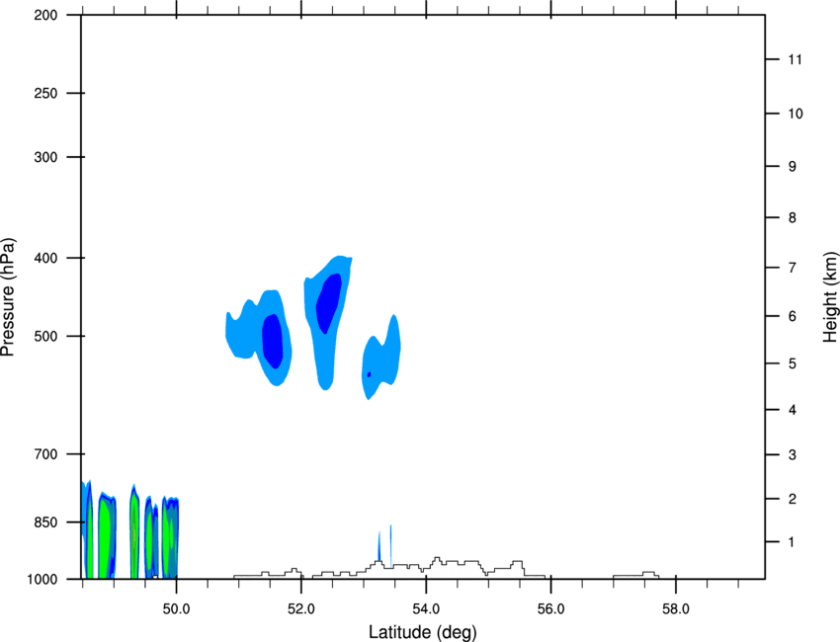
Task: Click the 52.0 latitude tick label
Action: coord(301,609)
